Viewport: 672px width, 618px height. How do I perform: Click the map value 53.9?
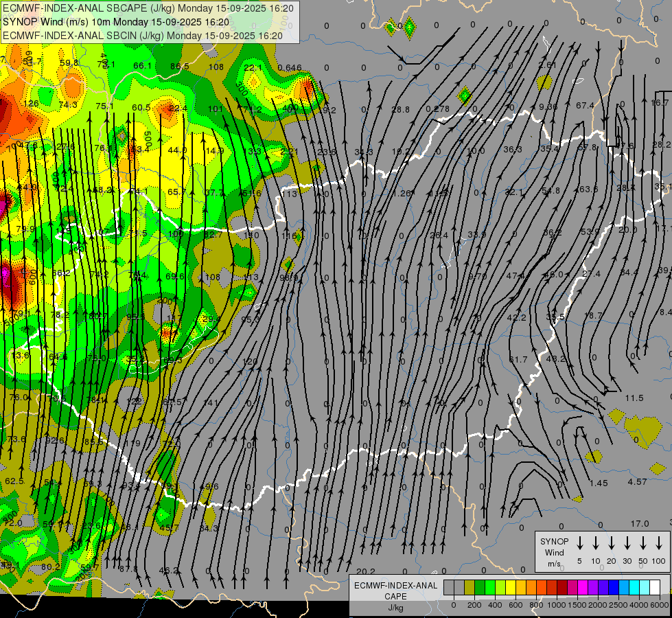(x=590, y=231)
